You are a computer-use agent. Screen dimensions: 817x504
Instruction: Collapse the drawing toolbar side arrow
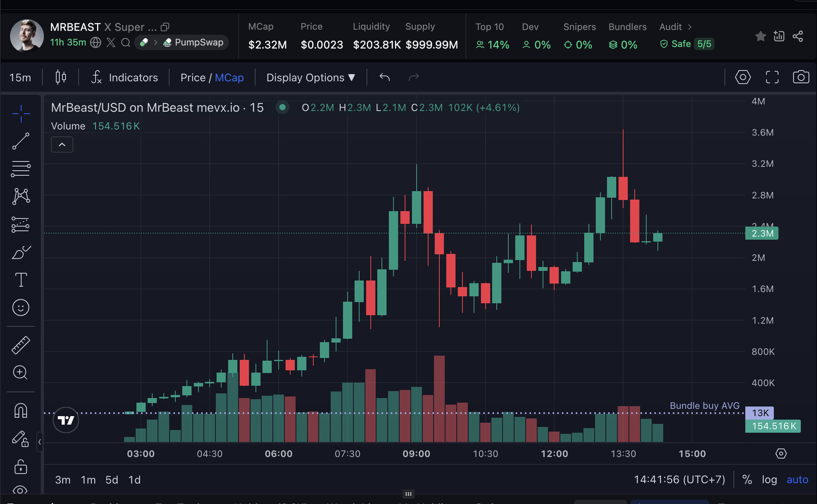[x=39, y=442]
